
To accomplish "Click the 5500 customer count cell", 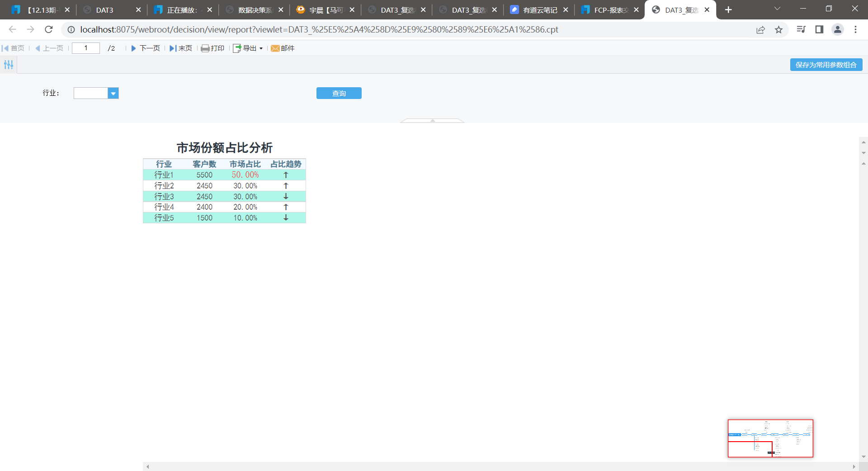I will (204, 175).
